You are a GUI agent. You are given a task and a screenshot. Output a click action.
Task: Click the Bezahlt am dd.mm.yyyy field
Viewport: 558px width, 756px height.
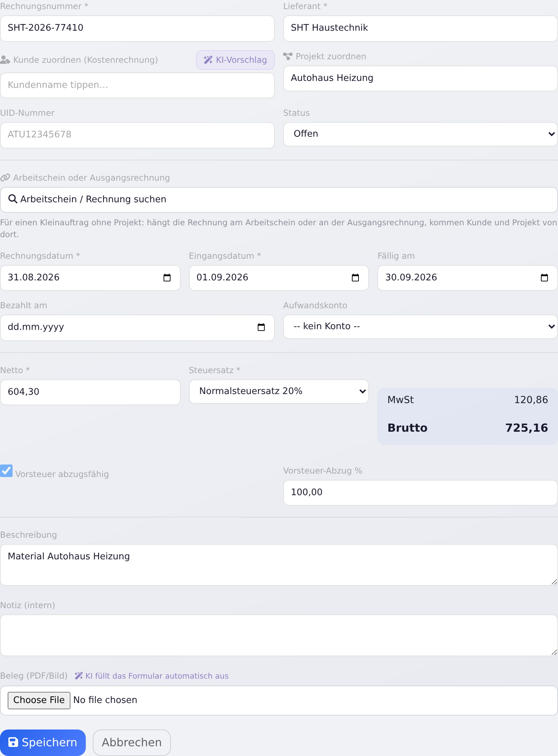point(137,328)
